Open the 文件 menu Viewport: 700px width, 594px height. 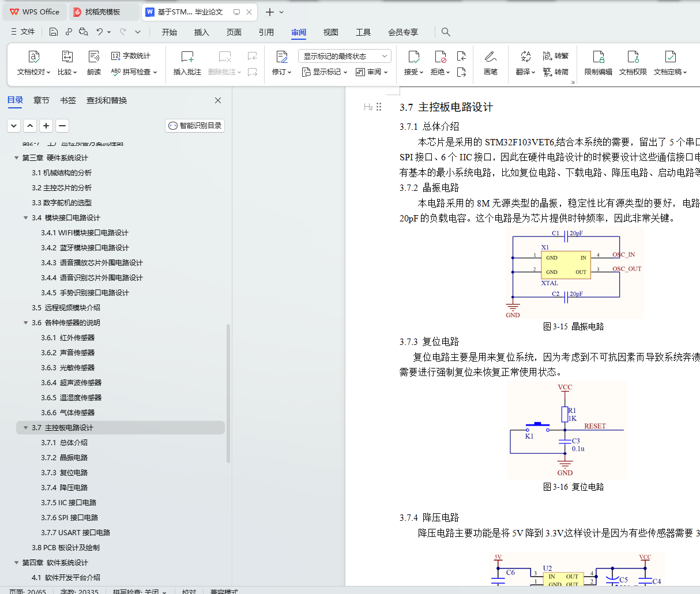23,32
